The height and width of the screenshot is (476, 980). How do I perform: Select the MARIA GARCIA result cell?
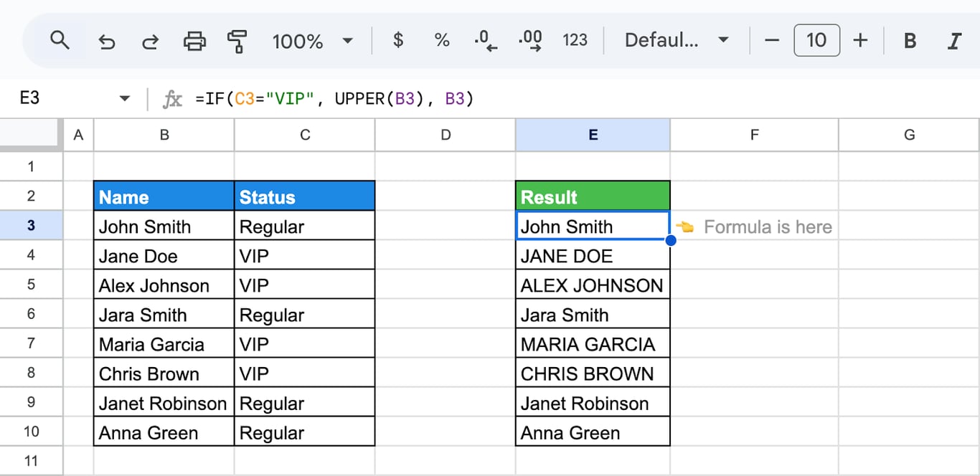(593, 343)
